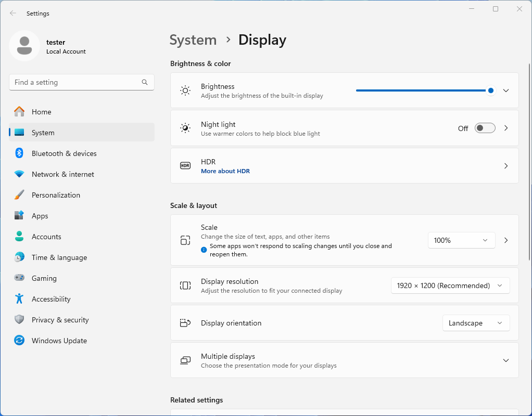Open Gaming settings
The width and height of the screenshot is (532, 416).
click(x=44, y=278)
